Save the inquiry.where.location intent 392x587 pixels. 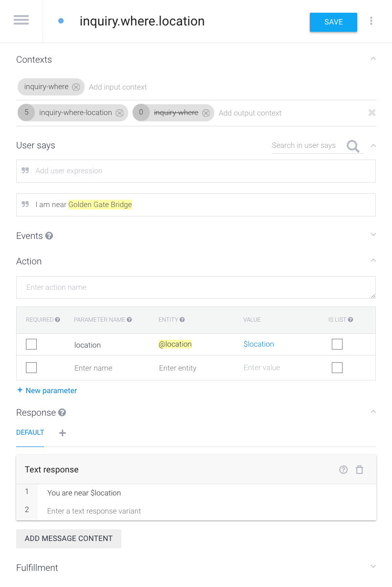pos(333,22)
